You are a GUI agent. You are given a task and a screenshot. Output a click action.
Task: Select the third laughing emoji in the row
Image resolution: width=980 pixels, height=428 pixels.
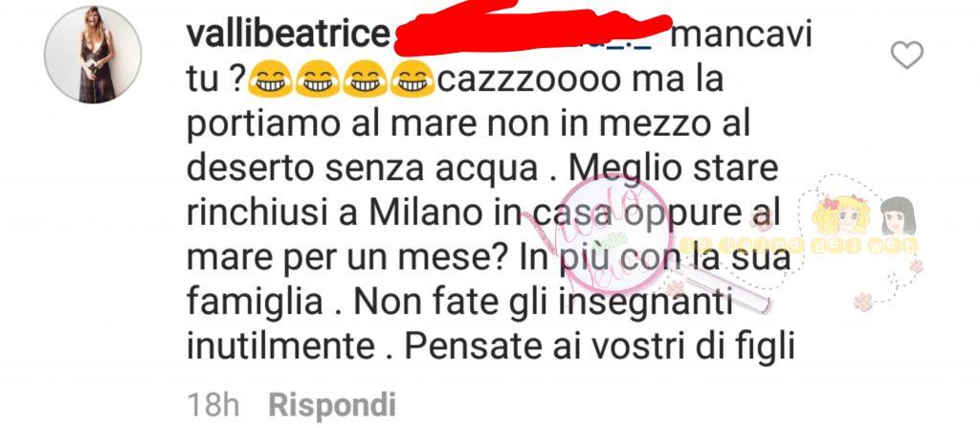365,79
